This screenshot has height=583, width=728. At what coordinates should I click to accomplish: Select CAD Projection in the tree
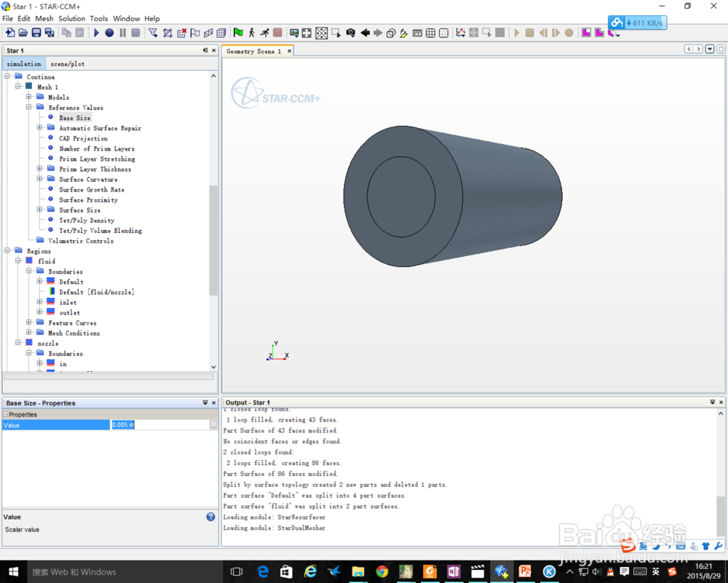pyautogui.click(x=83, y=138)
